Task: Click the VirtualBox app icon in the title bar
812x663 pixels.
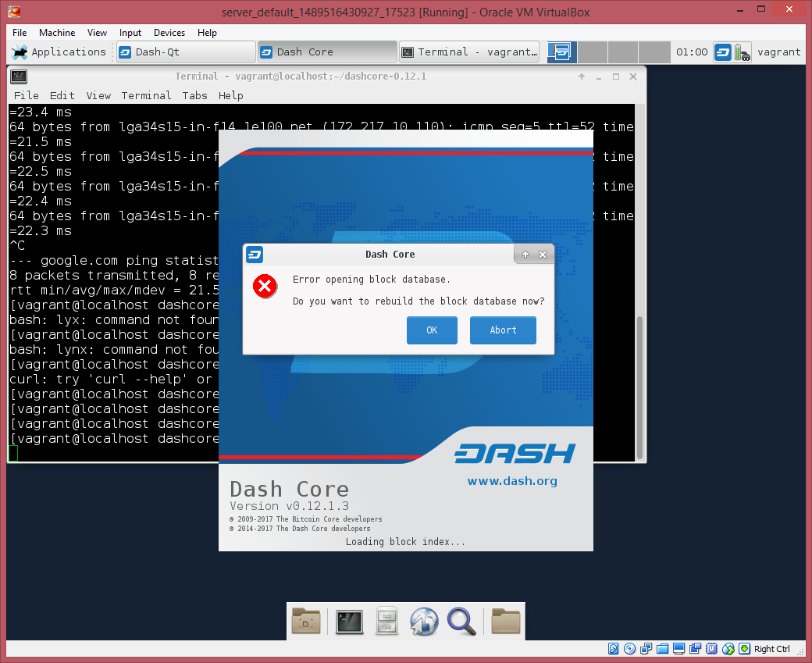Action: pos(15,11)
